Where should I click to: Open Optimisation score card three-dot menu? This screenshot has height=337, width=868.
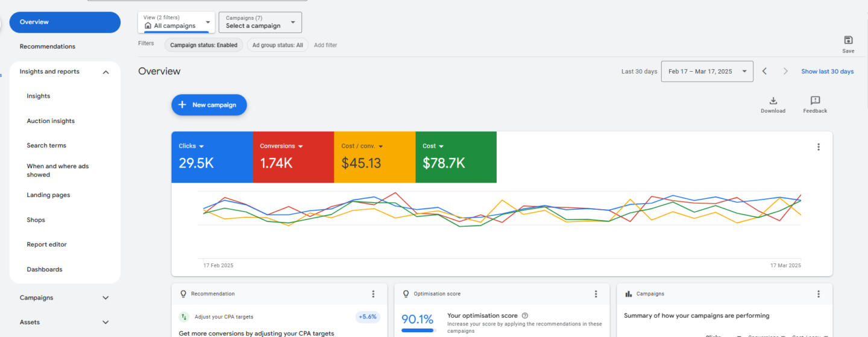coord(596,294)
